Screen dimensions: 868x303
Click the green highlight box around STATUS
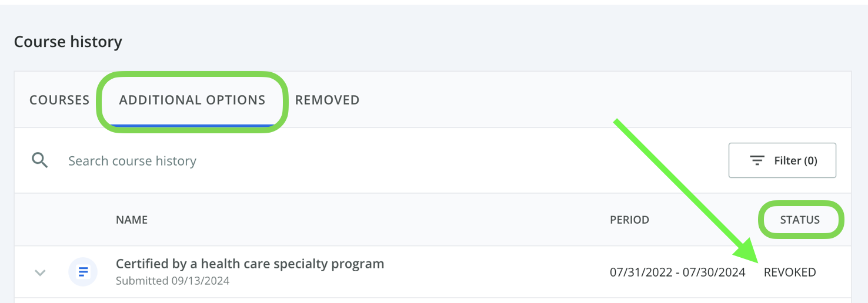tap(801, 220)
